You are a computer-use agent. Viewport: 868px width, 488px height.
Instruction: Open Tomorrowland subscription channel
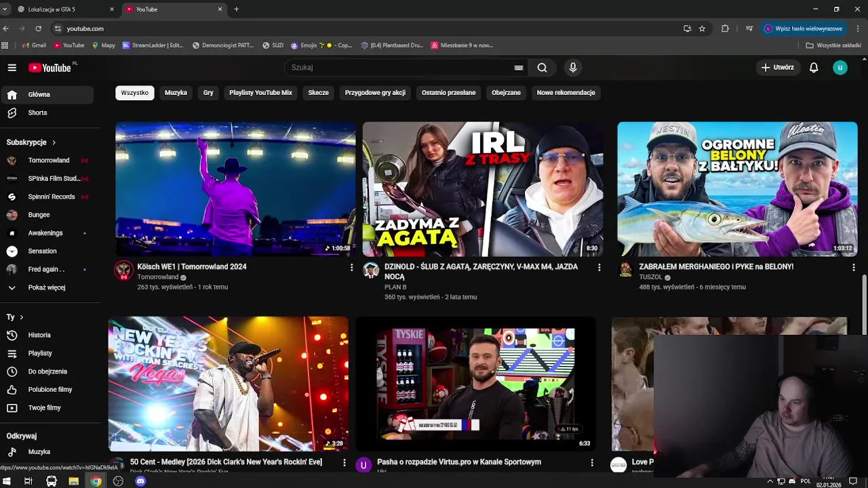click(x=47, y=160)
